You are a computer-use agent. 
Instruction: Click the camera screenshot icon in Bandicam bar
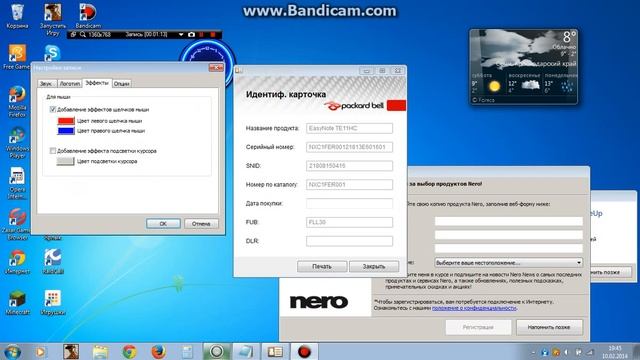(191, 35)
